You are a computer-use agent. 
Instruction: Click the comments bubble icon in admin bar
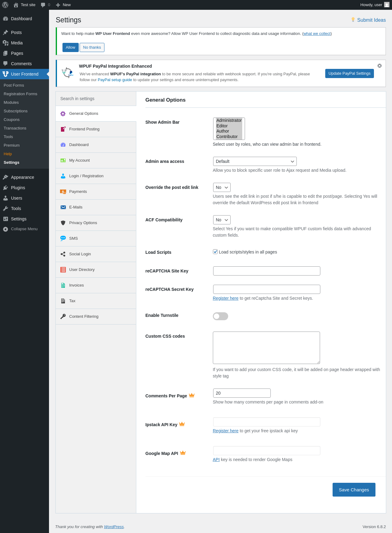[x=43, y=5]
